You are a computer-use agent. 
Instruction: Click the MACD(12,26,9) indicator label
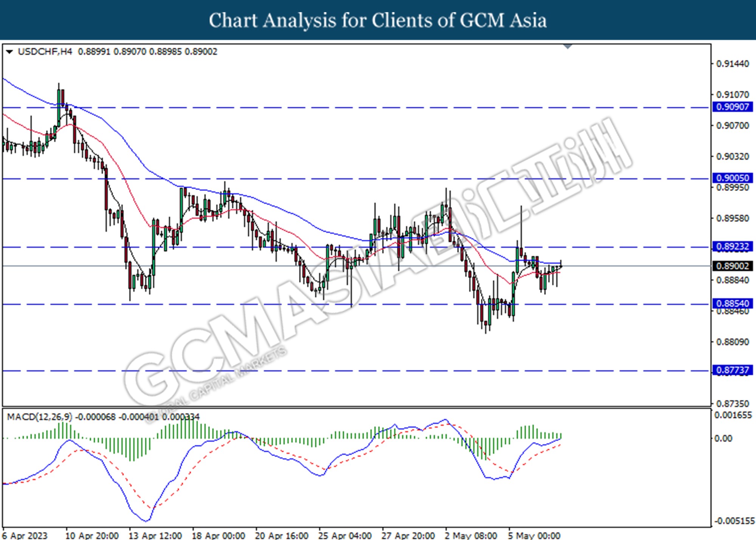[39, 417]
